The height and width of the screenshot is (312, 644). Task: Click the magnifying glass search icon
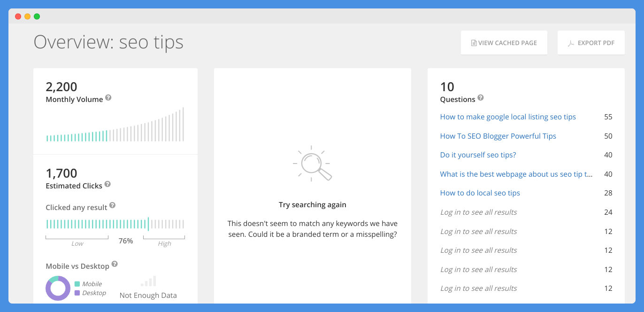(x=312, y=164)
